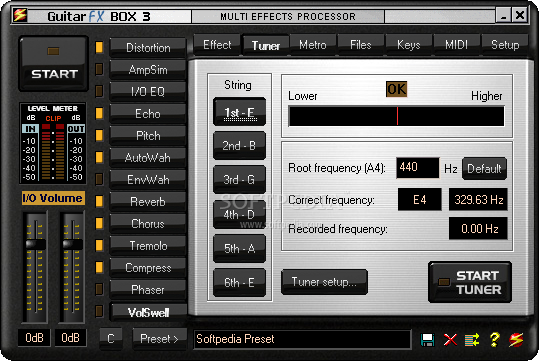Open the Preset > menu

coord(159,339)
